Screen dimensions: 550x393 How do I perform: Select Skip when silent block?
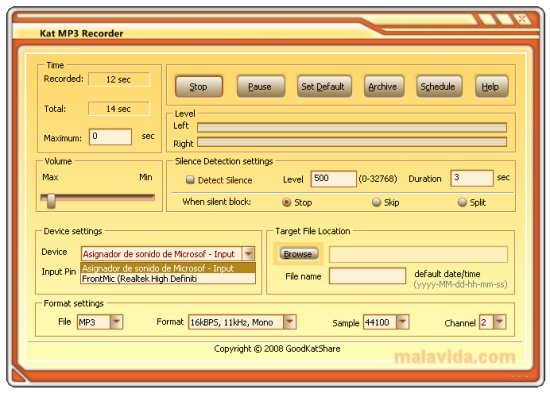(376, 202)
